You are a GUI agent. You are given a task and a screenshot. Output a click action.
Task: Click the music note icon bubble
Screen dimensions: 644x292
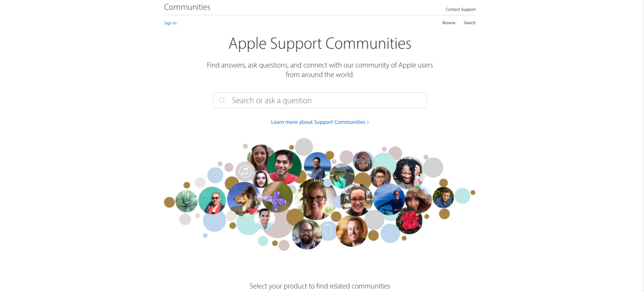245,171
